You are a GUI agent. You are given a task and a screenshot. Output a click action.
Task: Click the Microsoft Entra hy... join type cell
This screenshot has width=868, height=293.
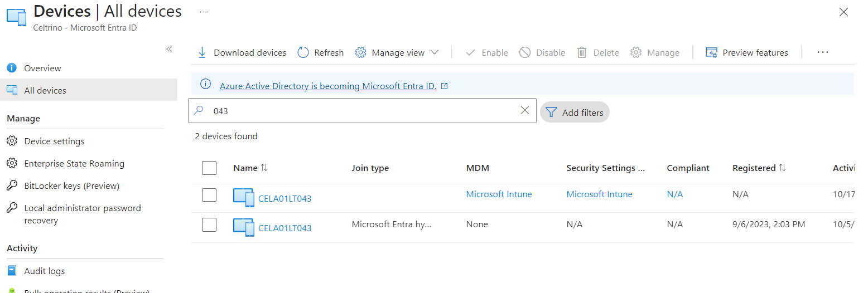coord(392,224)
